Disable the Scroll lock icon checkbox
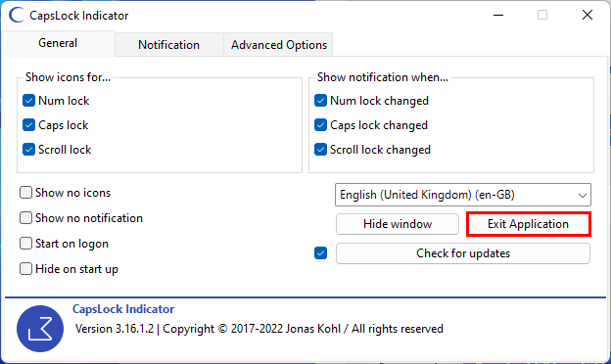 coord(28,150)
